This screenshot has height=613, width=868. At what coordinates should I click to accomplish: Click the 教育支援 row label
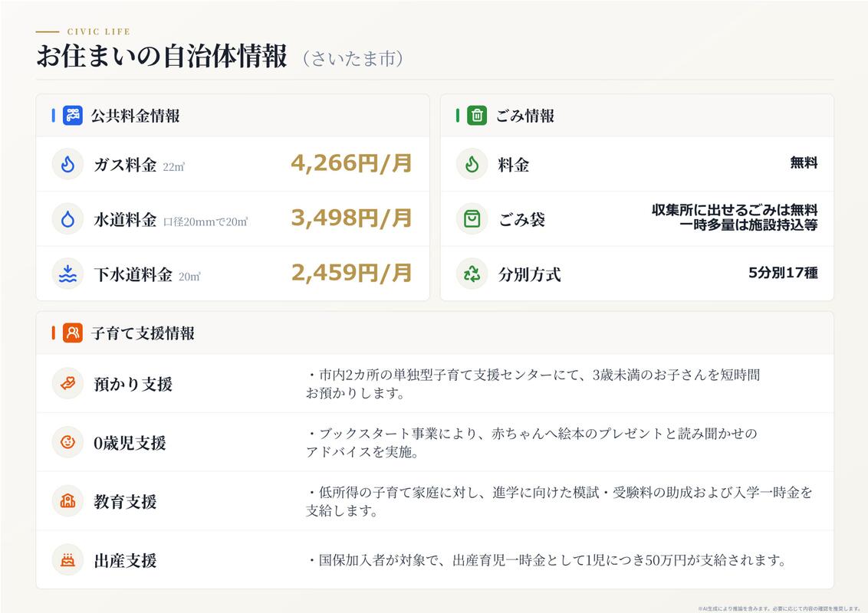125,502
